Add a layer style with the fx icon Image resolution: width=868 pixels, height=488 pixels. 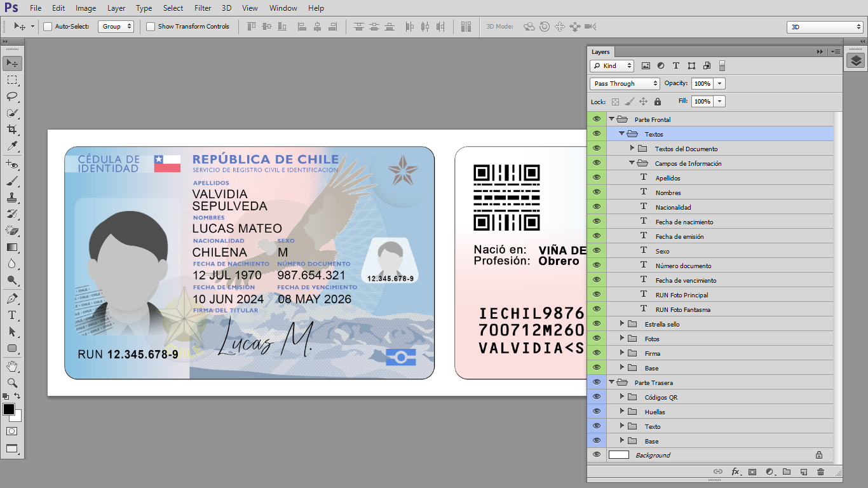[x=736, y=471]
